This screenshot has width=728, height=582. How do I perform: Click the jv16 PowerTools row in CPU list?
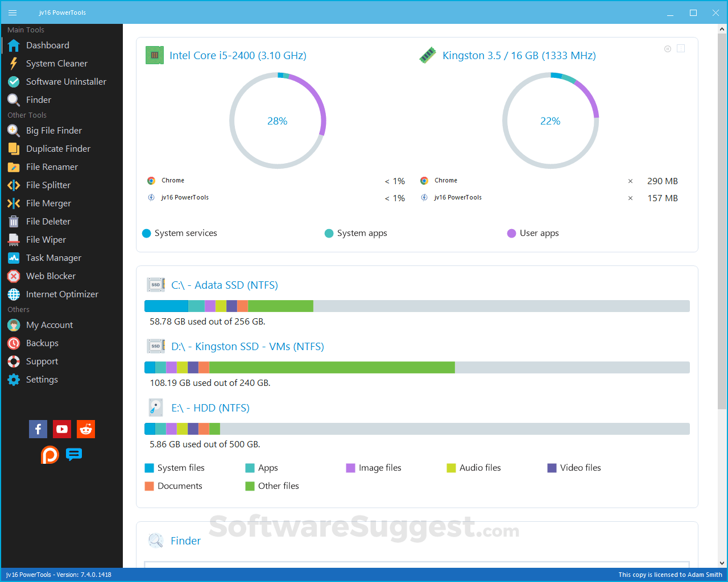click(276, 198)
